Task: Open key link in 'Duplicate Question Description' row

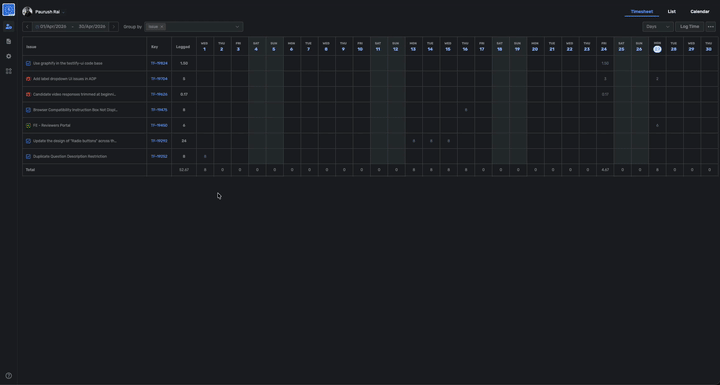Action: [159, 156]
